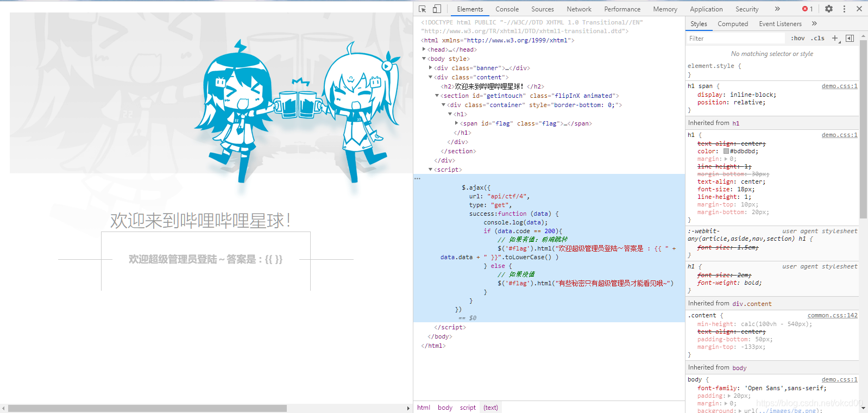Screen dimensions: 868x413
Task: Add a new style rule plus icon
Action: 835,38
